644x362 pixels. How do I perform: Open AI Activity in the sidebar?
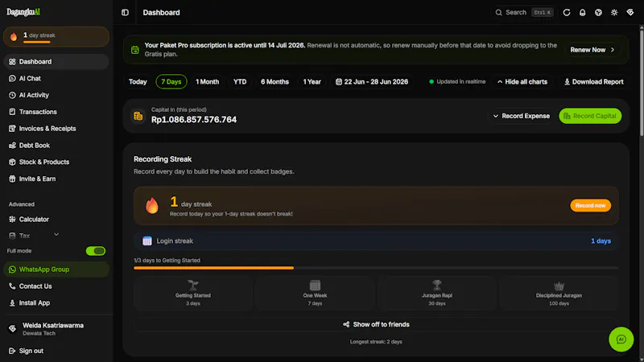[x=56, y=95]
